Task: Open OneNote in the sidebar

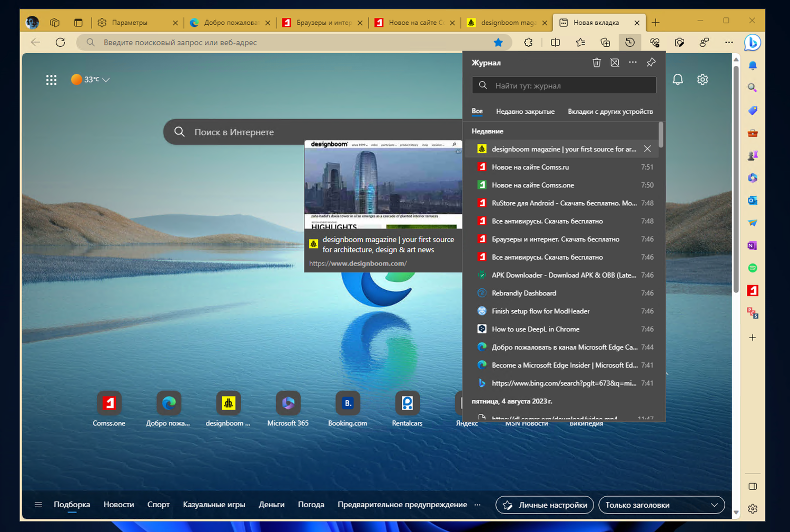Action: point(753,245)
